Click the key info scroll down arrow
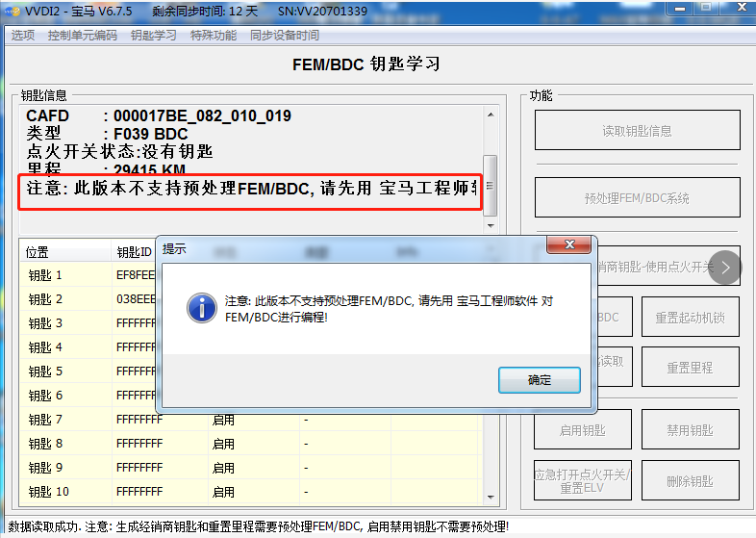Image resolution: width=756 pixels, height=538 pixels. tap(491, 225)
